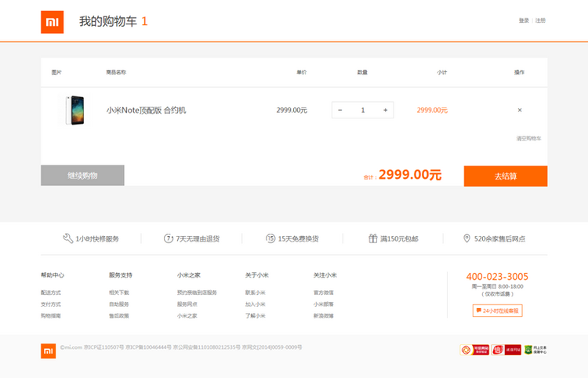The image size is (588, 378).
Task: Open the 售后政策 footer link
Action: 119,316
